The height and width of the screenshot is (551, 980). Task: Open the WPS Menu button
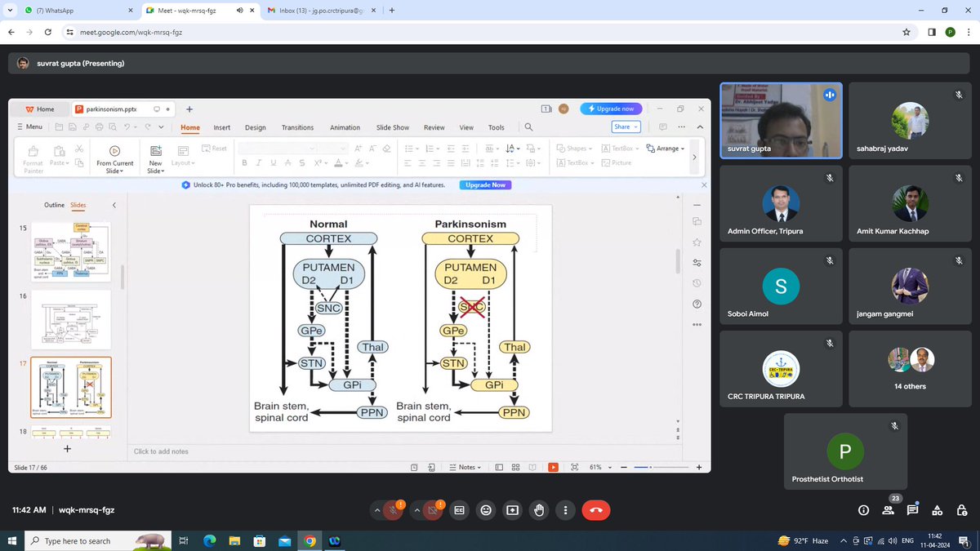click(29, 127)
